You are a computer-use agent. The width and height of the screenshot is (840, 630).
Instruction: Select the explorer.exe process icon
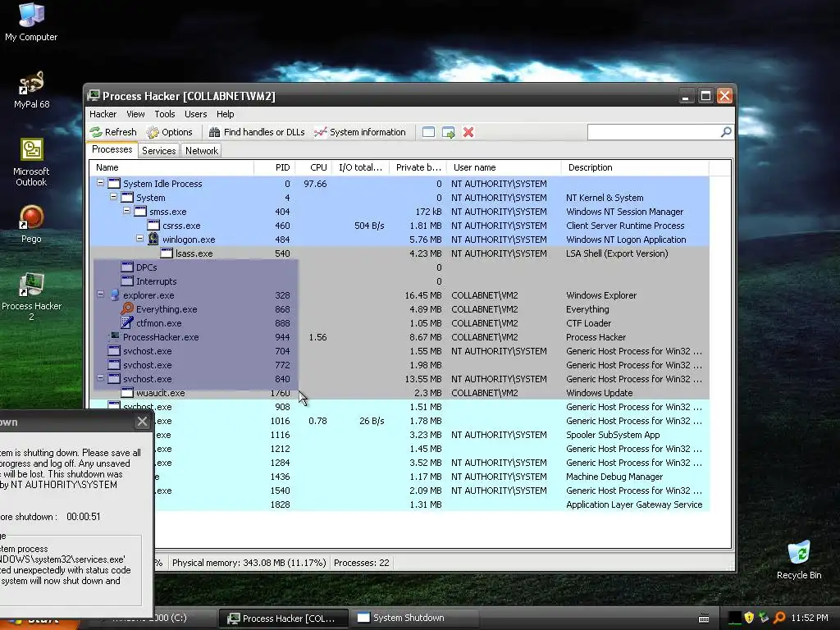coord(114,295)
